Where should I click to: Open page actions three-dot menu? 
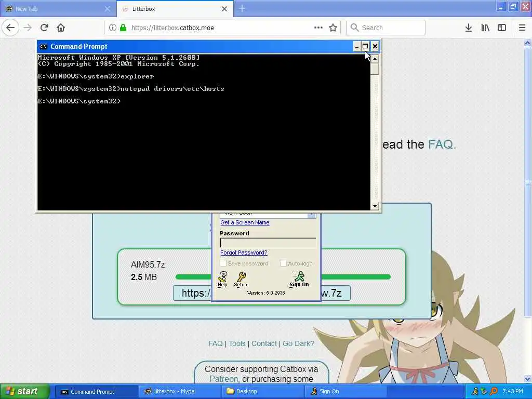318,28
